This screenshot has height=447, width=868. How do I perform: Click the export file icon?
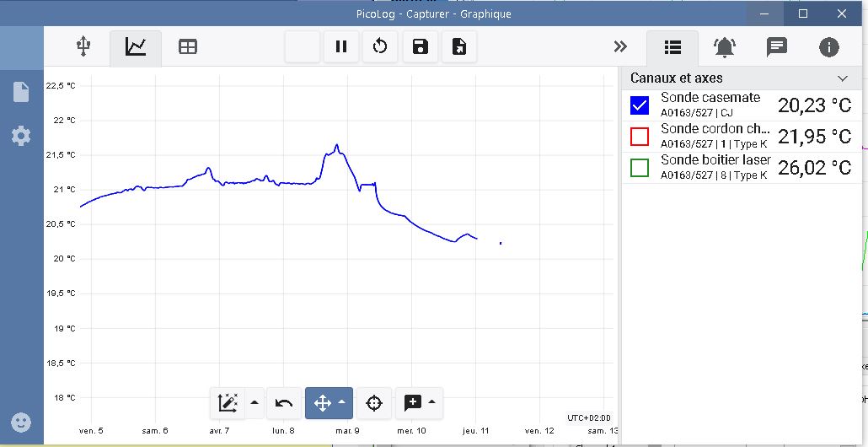point(458,47)
